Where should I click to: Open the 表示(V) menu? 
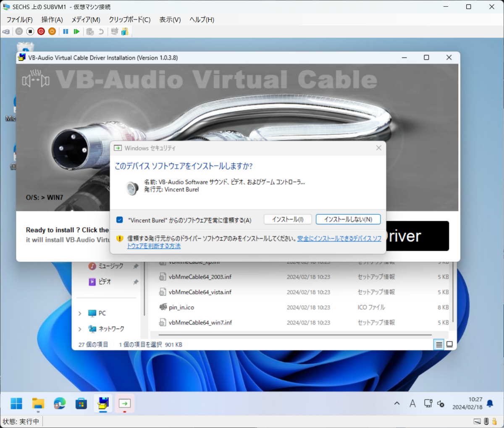pyautogui.click(x=170, y=20)
